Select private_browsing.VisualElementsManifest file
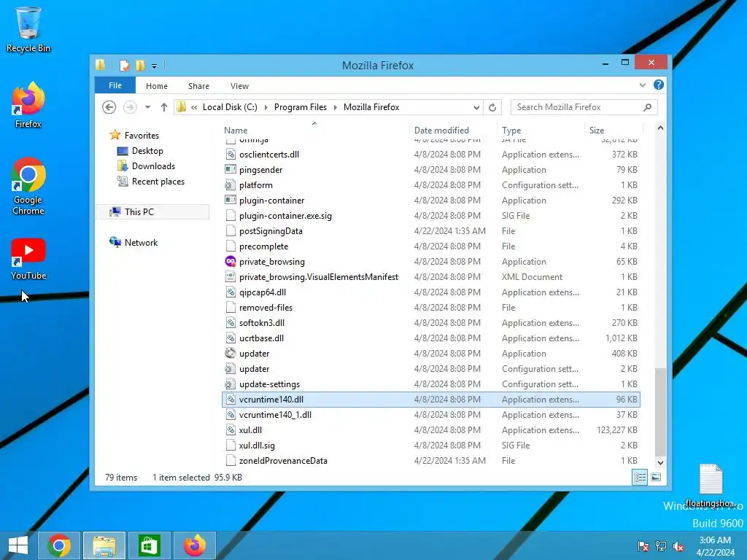The height and width of the screenshot is (560, 747). click(x=431, y=276)
